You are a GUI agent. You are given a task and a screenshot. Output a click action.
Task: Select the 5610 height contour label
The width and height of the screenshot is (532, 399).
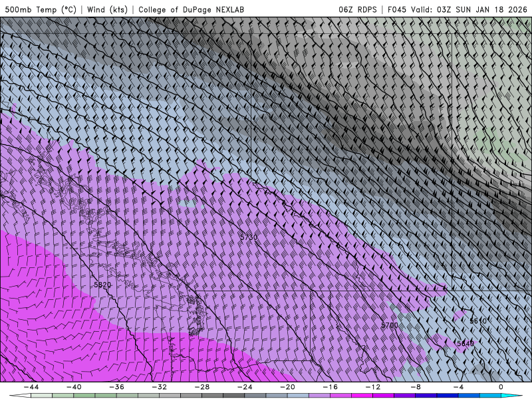click(x=478, y=321)
